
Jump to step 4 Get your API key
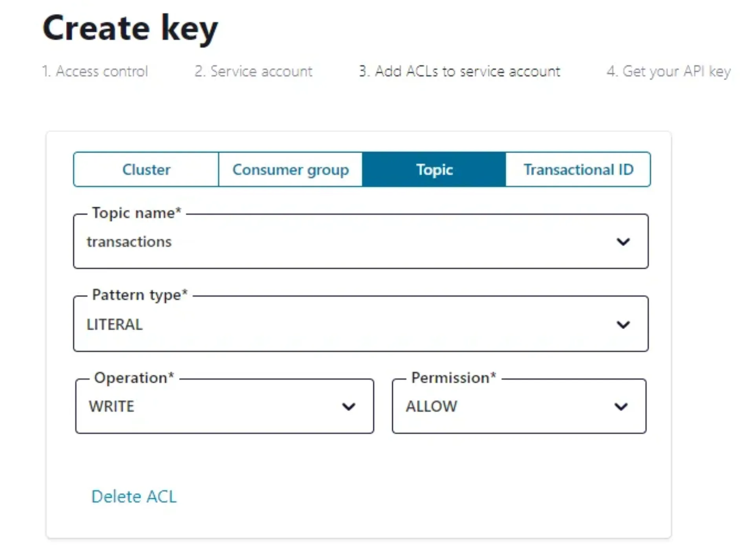(668, 71)
